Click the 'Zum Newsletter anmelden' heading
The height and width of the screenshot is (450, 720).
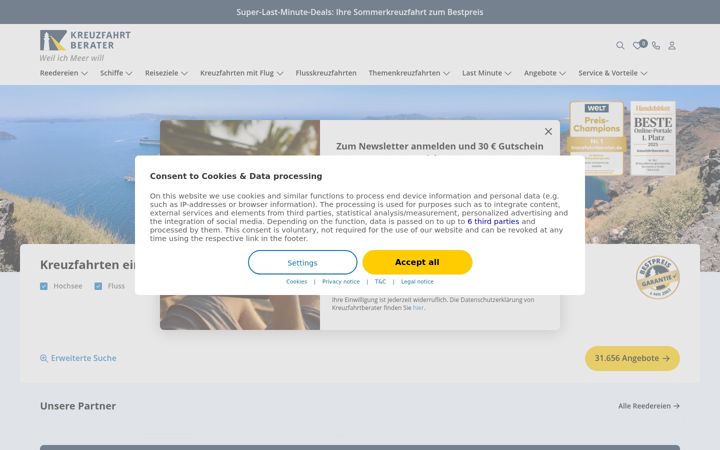(x=439, y=146)
